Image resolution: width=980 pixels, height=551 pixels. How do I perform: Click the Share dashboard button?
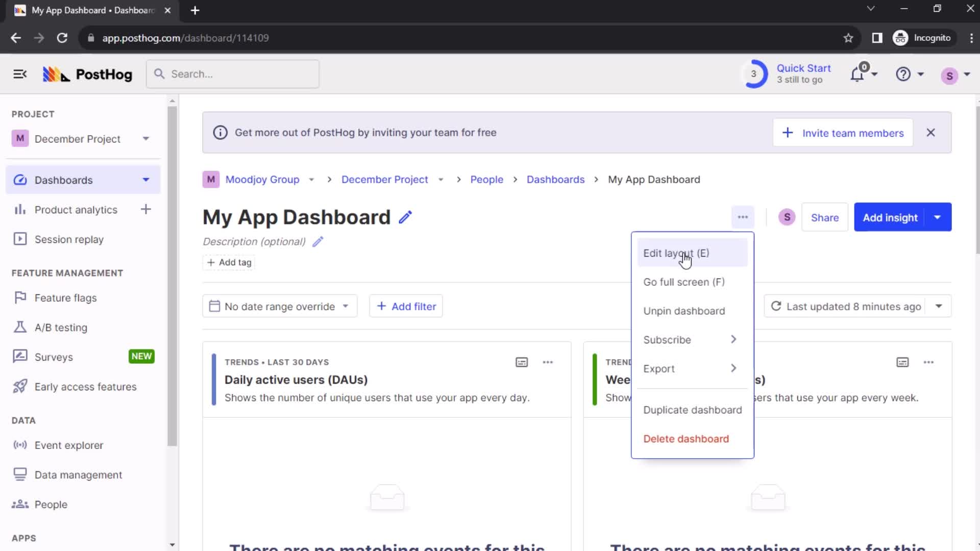pyautogui.click(x=824, y=217)
